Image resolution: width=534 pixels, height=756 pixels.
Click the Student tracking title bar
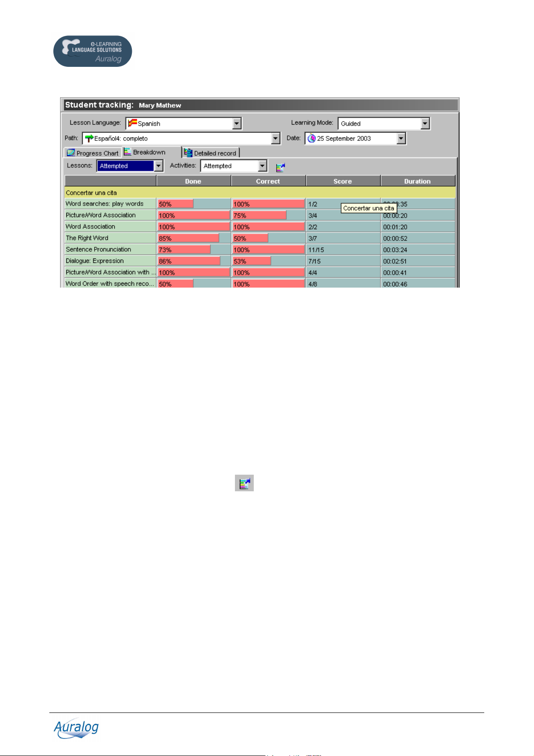pos(260,105)
